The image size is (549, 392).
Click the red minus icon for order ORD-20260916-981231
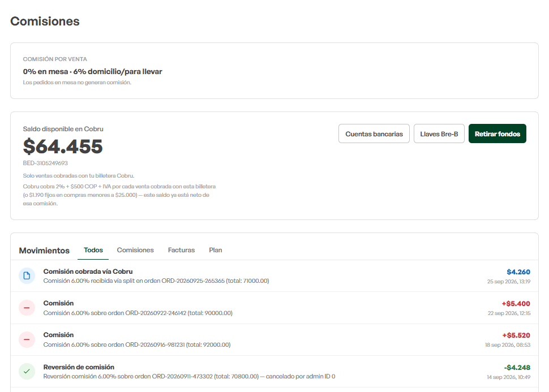pos(27,339)
